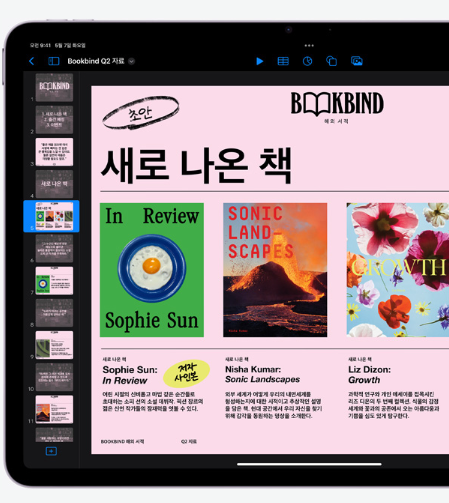The image size is (449, 503).
Task: Tap the back chevron arrow
Action: pyautogui.click(x=32, y=61)
